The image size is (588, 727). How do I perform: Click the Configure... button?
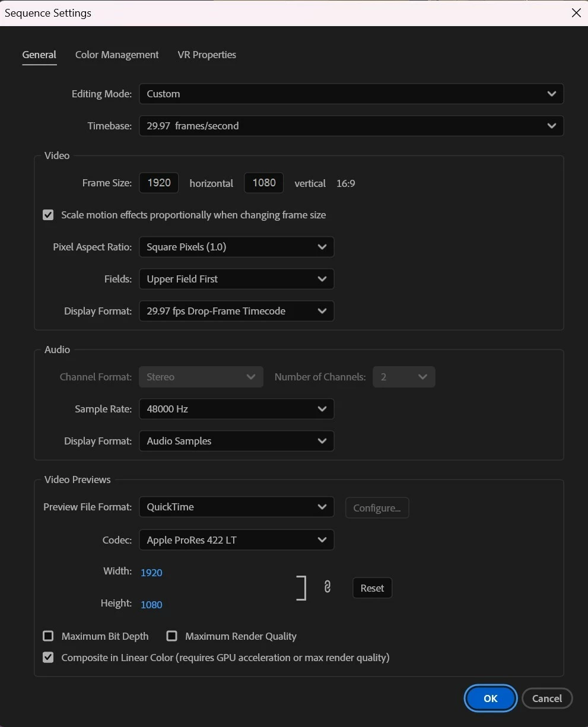point(377,508)
